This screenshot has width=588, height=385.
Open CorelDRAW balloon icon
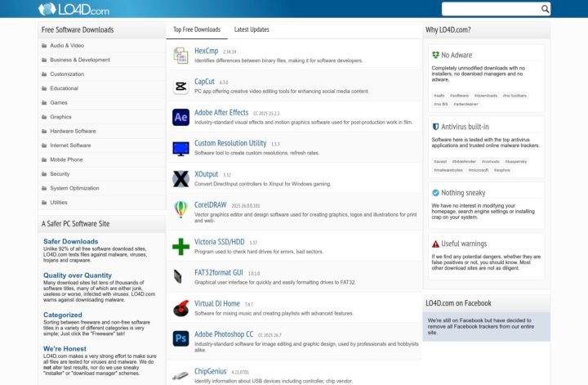coord(180,209)
